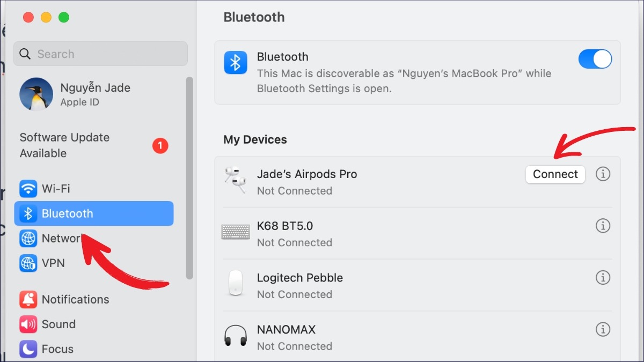Click the Wi-Fi icon in sidebar
Image resolution: width=644 pixels, height=362 pixels.
[x=28, y=189]
